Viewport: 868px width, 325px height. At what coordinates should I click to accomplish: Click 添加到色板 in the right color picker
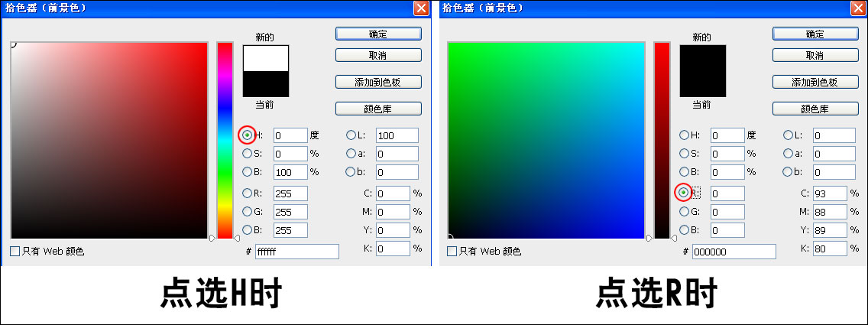click(x=815, y=82)
